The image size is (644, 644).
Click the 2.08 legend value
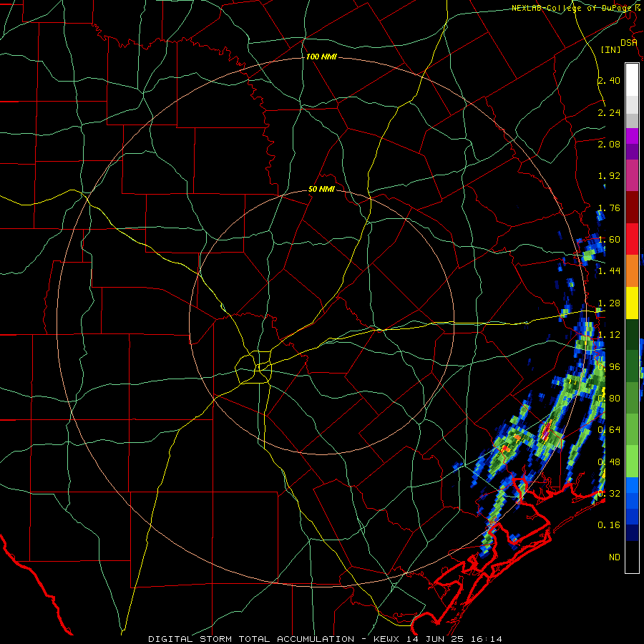[609, 144]
